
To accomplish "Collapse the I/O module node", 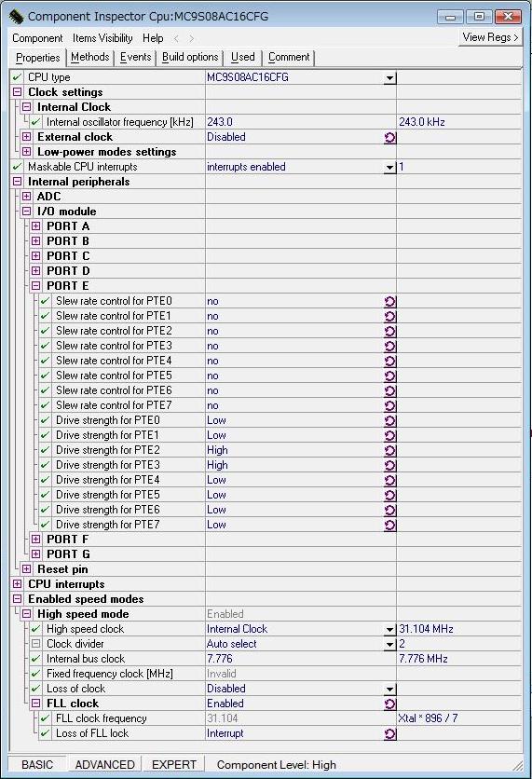I will (x=27, y=212).
